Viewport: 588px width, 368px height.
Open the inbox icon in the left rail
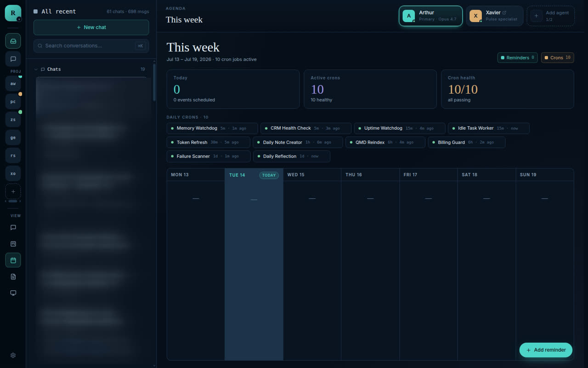click(x=13, y=41)
